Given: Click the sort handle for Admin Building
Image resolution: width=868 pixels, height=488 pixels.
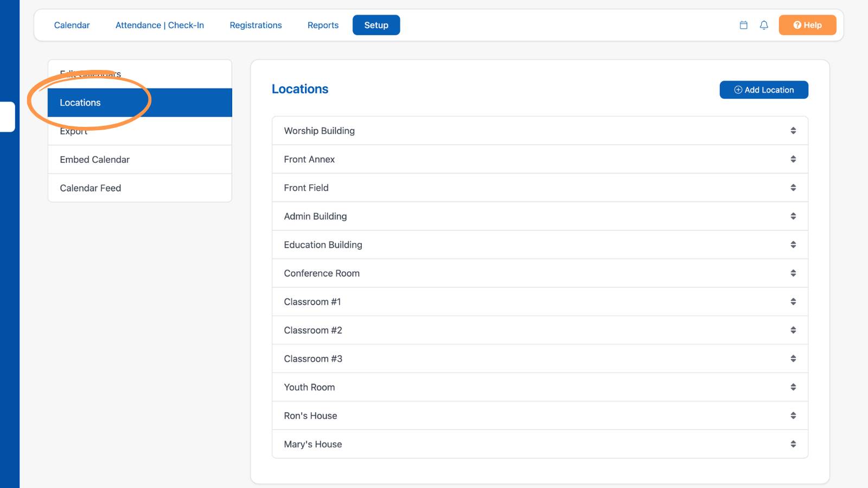Looking at the screenshot, I should (x=793, y=216).
